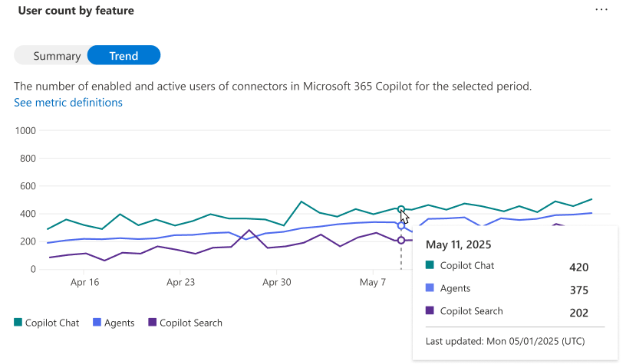Click the Apr 23 axis label

pyautogui.click(x=180, y=282)
